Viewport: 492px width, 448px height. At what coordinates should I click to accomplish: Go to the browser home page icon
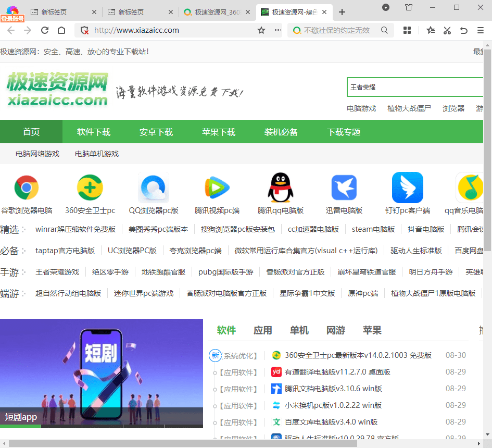click(x=61, y=30)
